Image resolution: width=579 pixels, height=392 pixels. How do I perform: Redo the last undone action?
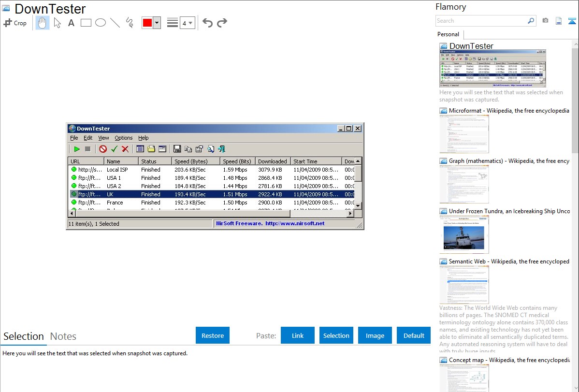point(222,23)
